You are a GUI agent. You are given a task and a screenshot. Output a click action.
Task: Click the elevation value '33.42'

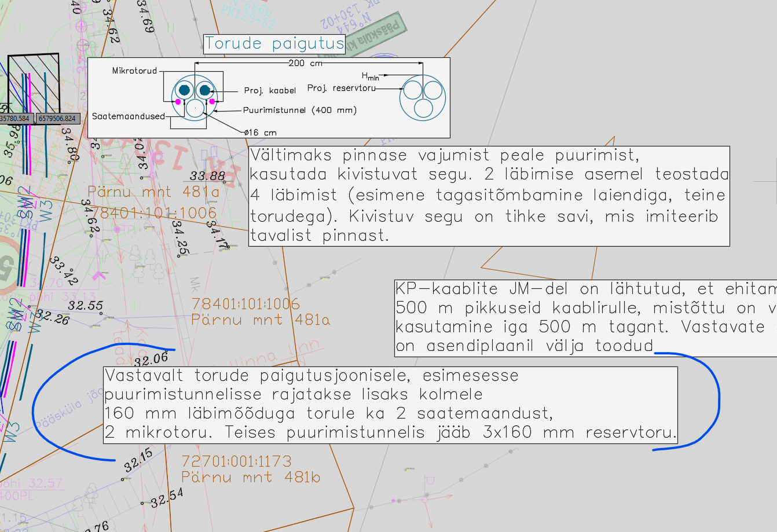pyautogui.click(x=64, y=271)
